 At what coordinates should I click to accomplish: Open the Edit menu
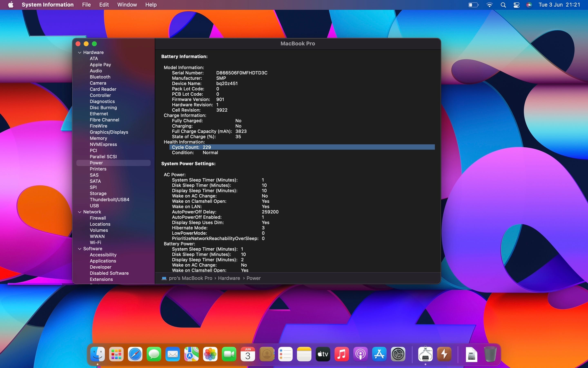[104, 5]
